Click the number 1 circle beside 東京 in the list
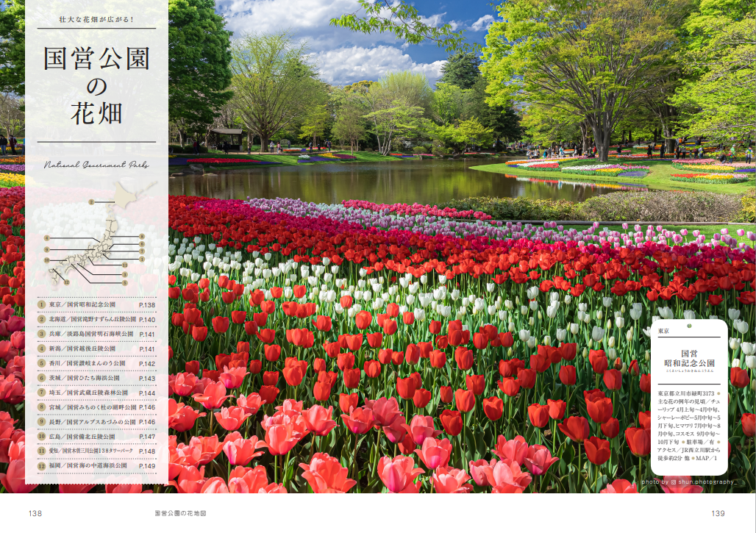This screenshot has height=533, width=756. [x=42, y=304]
